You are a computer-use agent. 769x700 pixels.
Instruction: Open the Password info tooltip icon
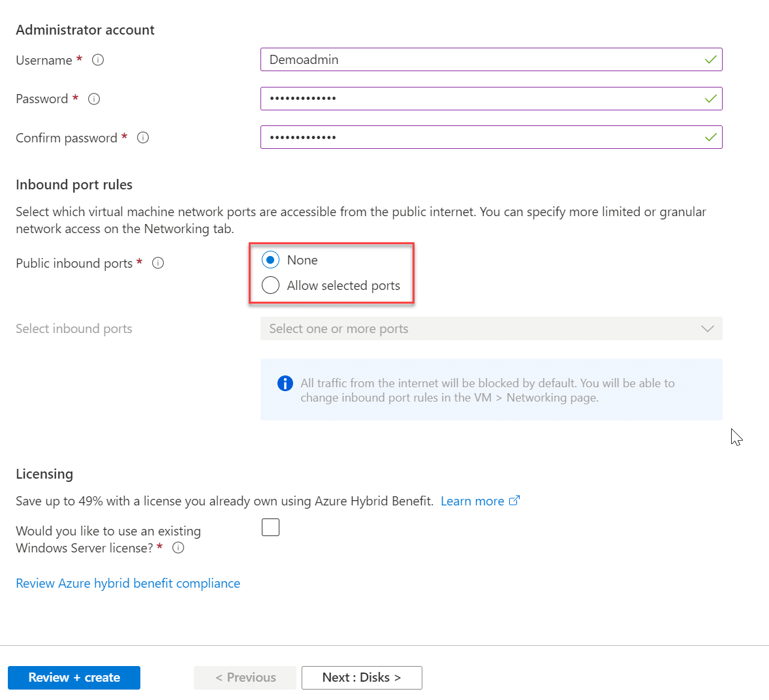tap(94, 99)
